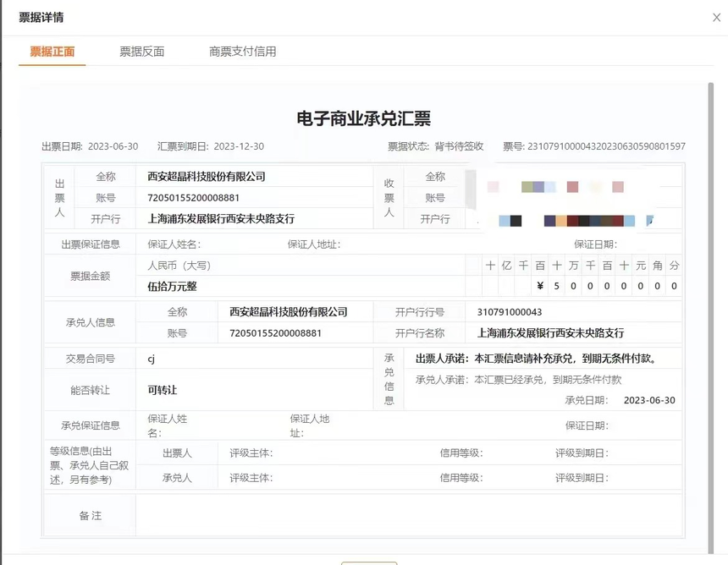Click 评级主体 in 出票人 rating row

pyautogui.click(x=251, y=453)
